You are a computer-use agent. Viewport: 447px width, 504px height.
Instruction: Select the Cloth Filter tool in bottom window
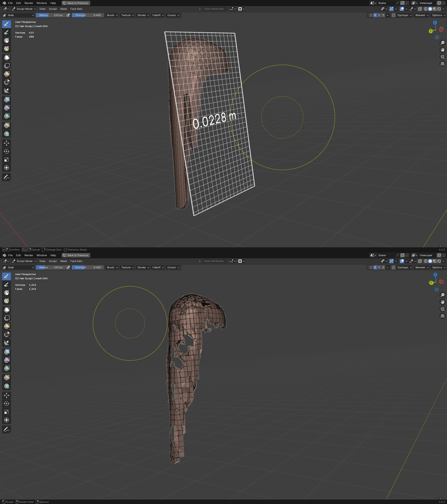[x=7, y=360]
